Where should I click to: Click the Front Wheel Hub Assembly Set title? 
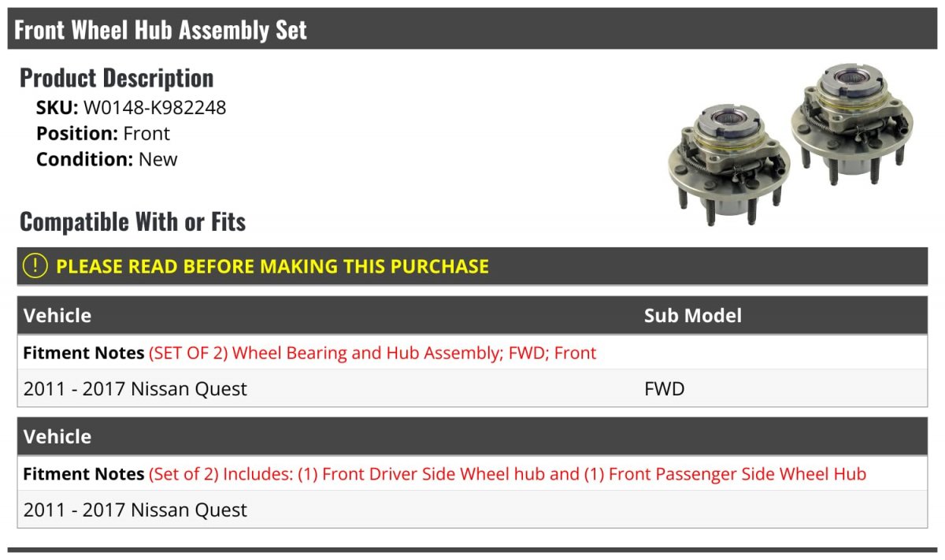pos(161,30)
